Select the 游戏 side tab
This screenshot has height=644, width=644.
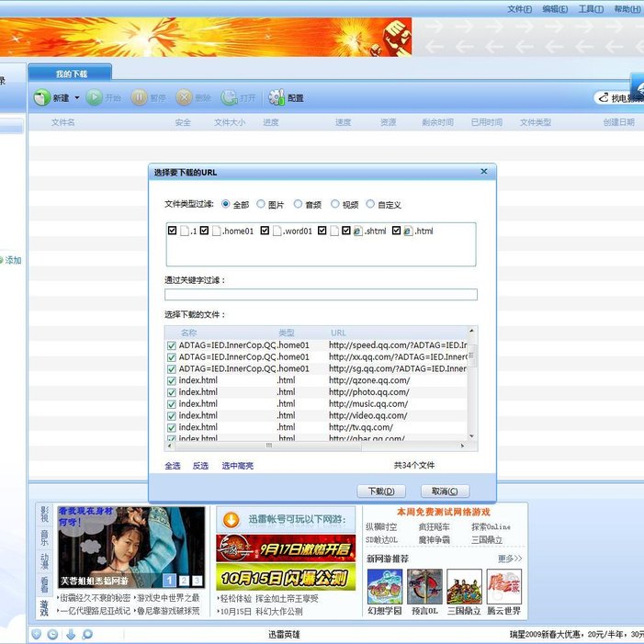(x=44, y=607)
